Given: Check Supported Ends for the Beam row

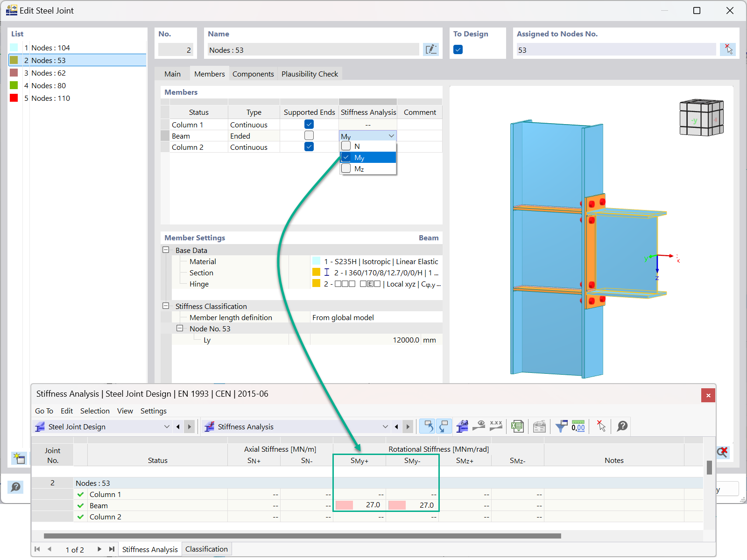Looking at the screenshot, I should 309,135.
